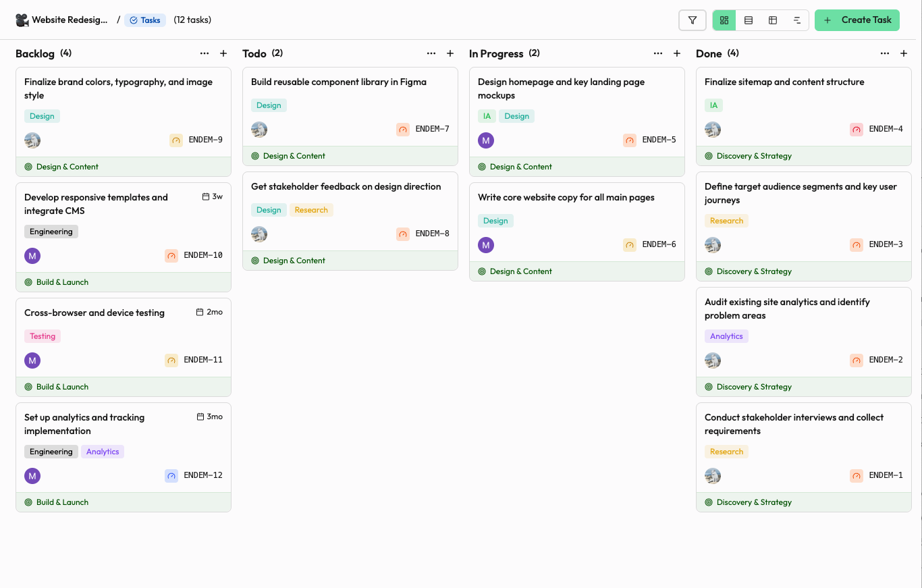Image resolution: width=922 pixels, height=588 pixels.
Task: Open the In Progress column options menu
Action: (658, 53)
